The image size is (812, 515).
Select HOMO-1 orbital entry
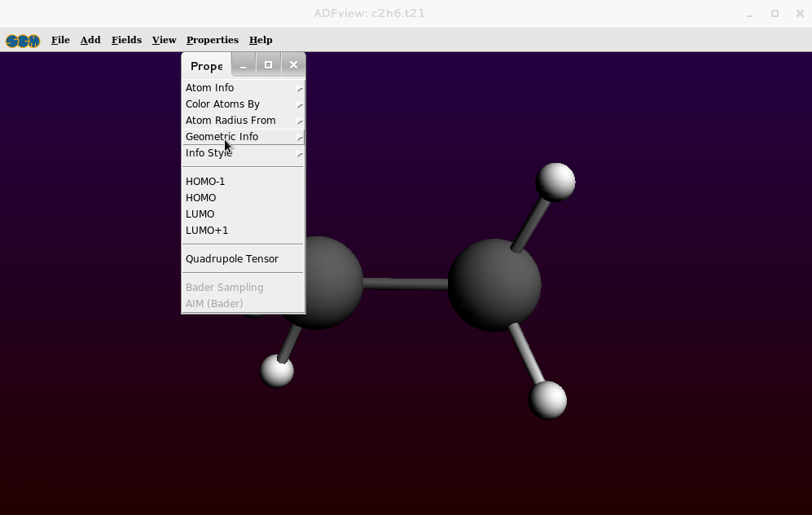click(x=205, y=182)
